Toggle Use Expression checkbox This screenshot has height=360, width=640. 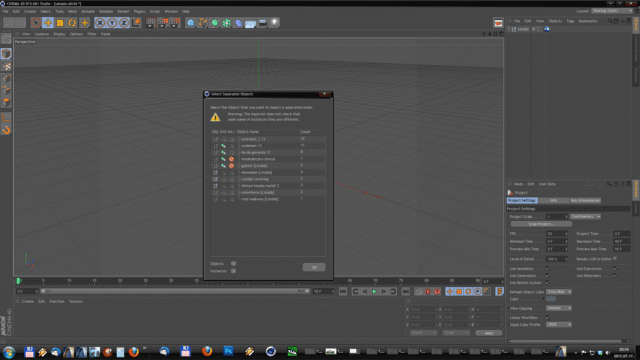[x=615, y=269]
